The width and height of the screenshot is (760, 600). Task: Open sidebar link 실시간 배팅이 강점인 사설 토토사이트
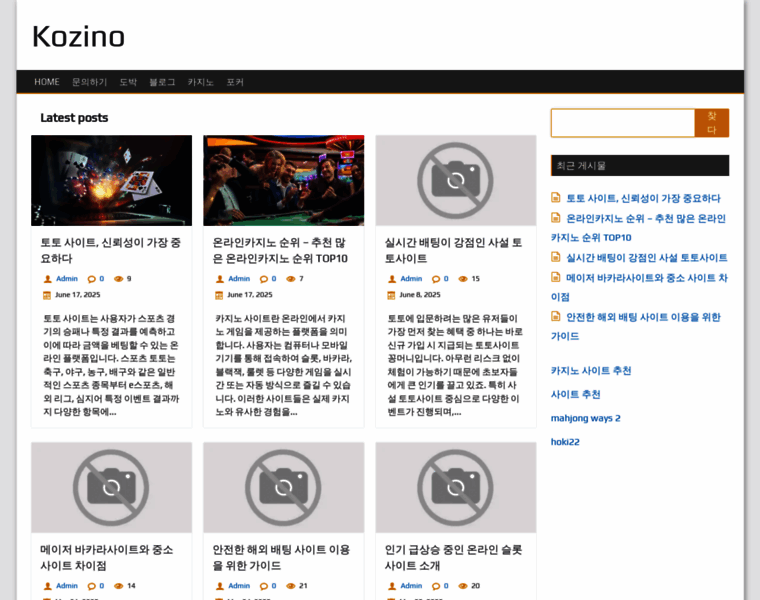coord(647,258)
